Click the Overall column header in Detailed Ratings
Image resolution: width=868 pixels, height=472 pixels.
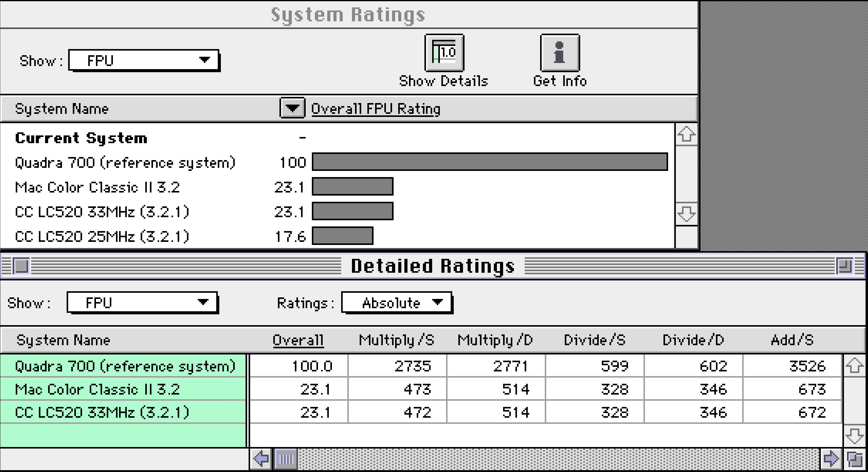point(298,340)
